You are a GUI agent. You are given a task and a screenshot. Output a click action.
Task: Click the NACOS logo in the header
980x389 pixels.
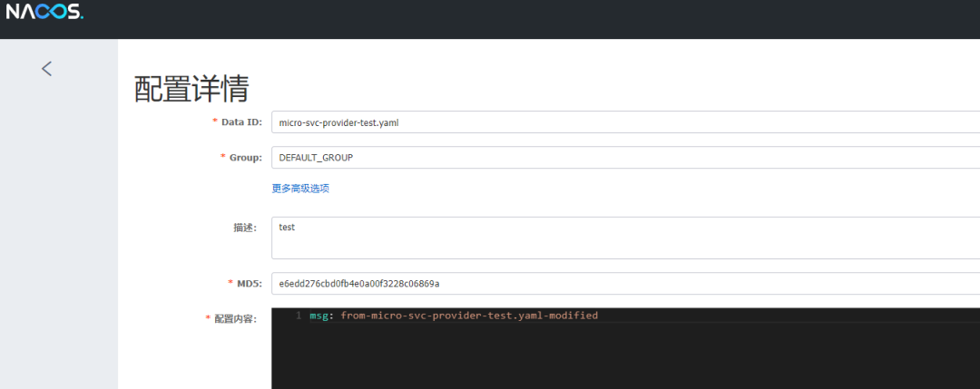click(44, 12)
